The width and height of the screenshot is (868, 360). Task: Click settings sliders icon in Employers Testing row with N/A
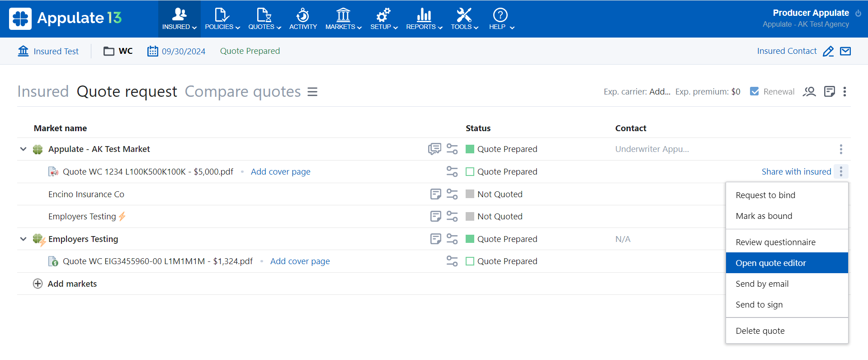tap(452, 239)
